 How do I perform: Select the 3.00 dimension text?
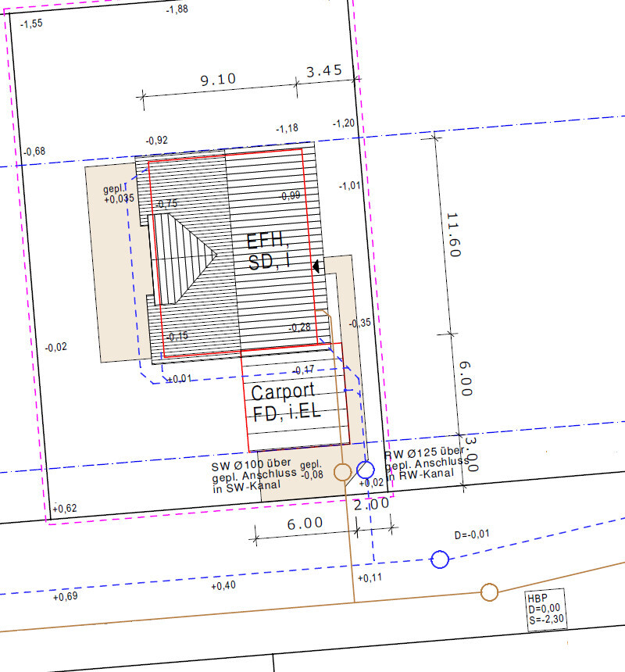click(471, 454)
